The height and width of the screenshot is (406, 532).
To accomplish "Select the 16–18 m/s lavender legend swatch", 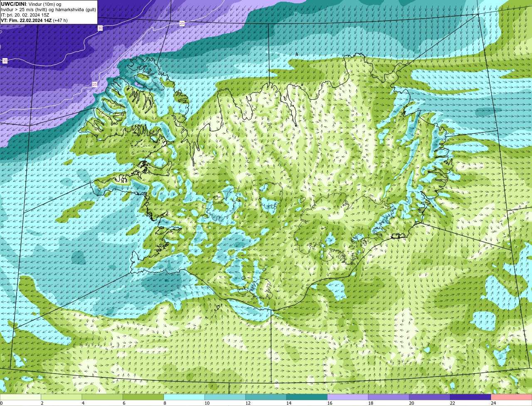I will coord(348,397).
